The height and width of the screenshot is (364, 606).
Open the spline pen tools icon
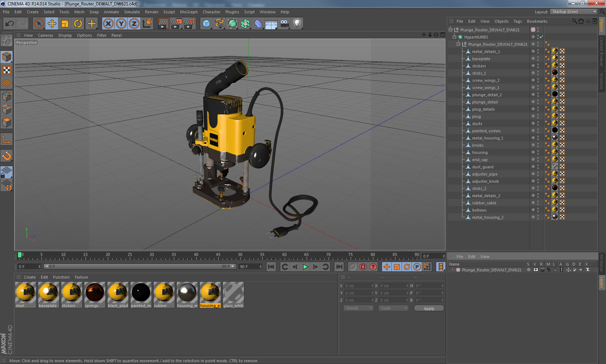click(x=219, y=24)
